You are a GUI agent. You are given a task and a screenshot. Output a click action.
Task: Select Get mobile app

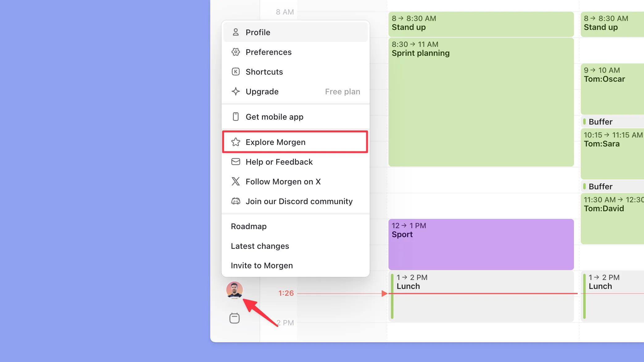click(x=295, y=117)
